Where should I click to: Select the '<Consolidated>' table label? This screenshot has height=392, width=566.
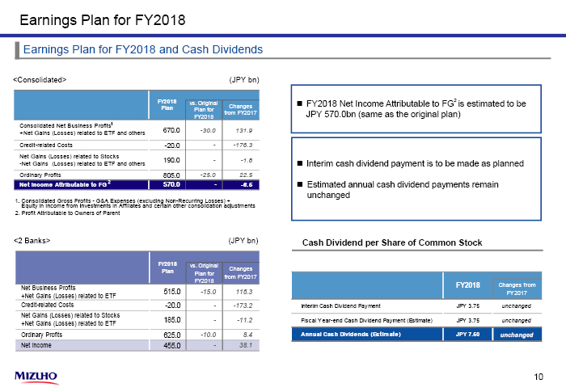(40, 79)
